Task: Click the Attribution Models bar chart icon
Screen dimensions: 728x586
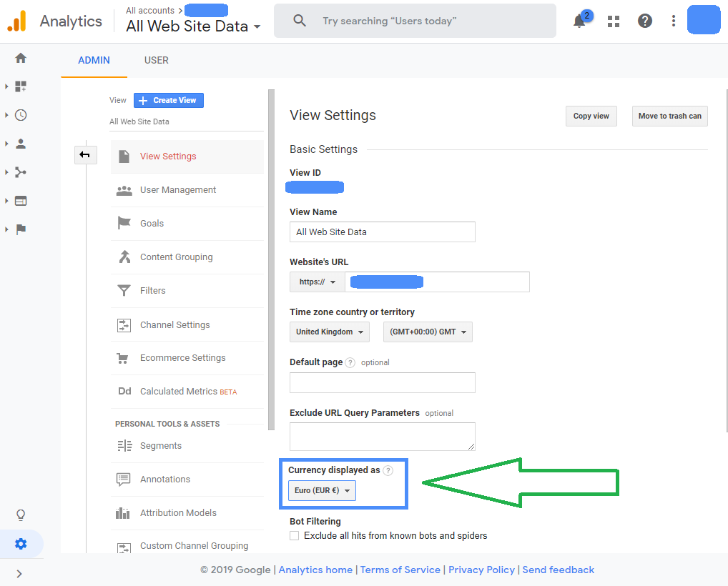Action: click(122, 512)
